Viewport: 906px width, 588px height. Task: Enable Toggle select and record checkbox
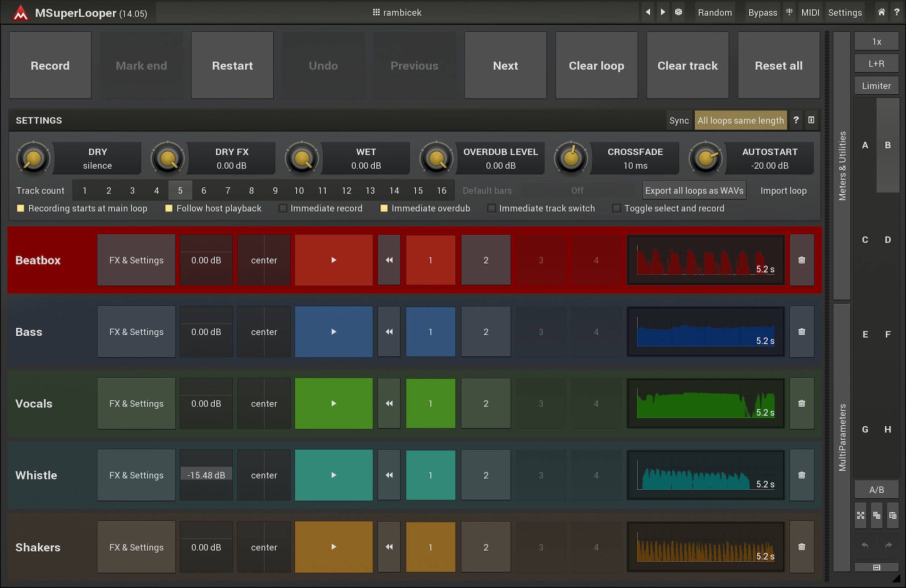tap(616, 208)
